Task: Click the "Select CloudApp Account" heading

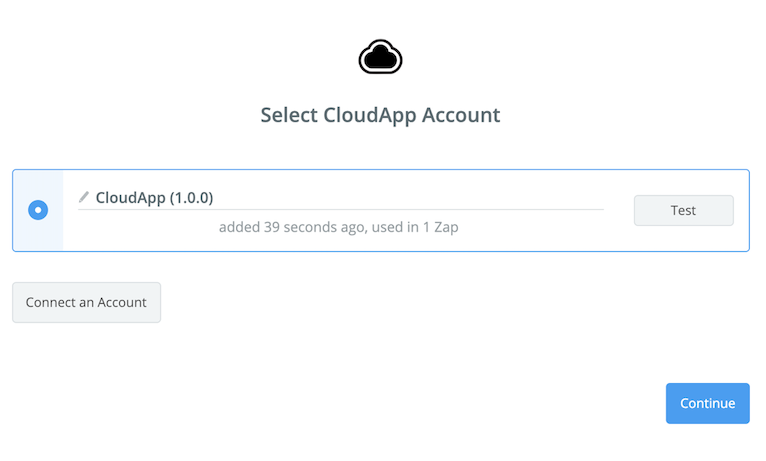Action: (x=380, y=115)
